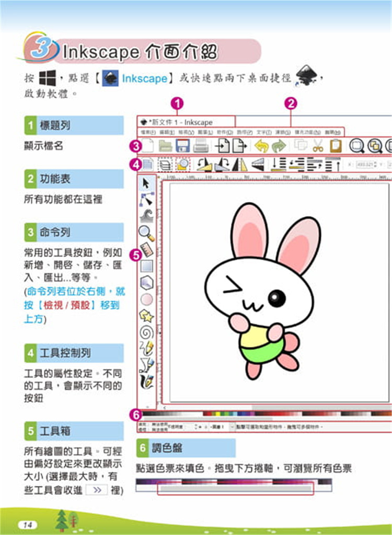Open the 文字(T) menu
Image resolution: width=392 pixels, height=535 pixels.
tap(263, 132)
